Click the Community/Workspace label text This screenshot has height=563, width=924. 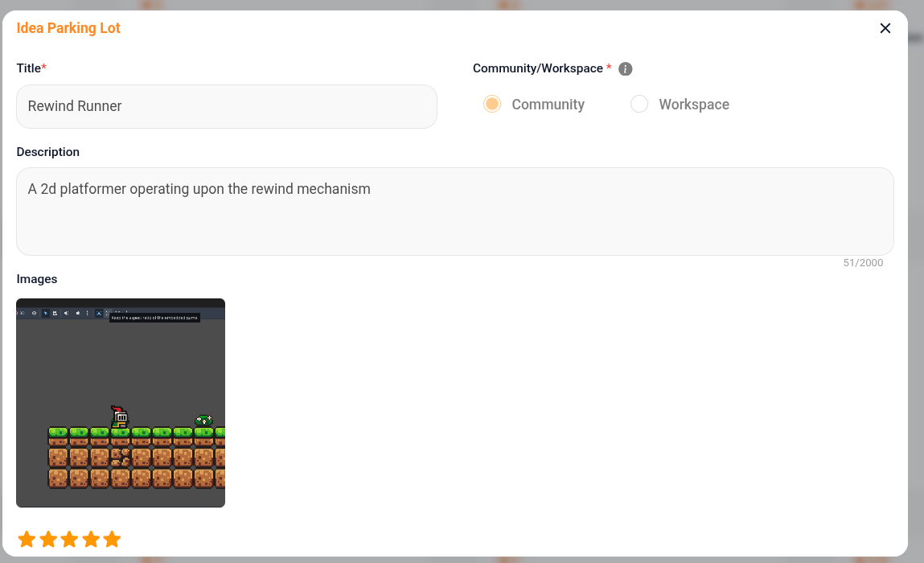tap(537, 68)
